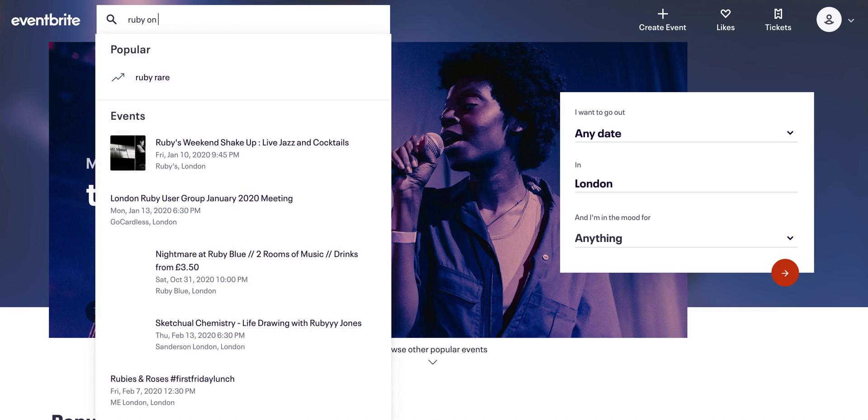Click the 'Popular' section heading
The height and width of the screenshot is (420, 868).
(x=130, y=50)
